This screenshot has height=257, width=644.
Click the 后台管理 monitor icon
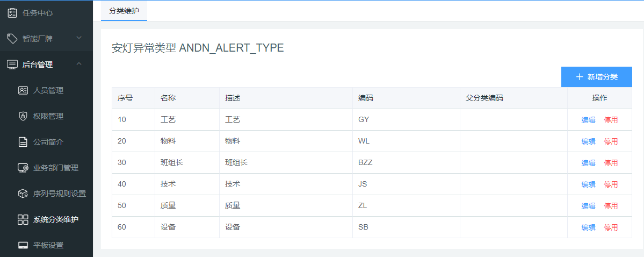point(12,65)
